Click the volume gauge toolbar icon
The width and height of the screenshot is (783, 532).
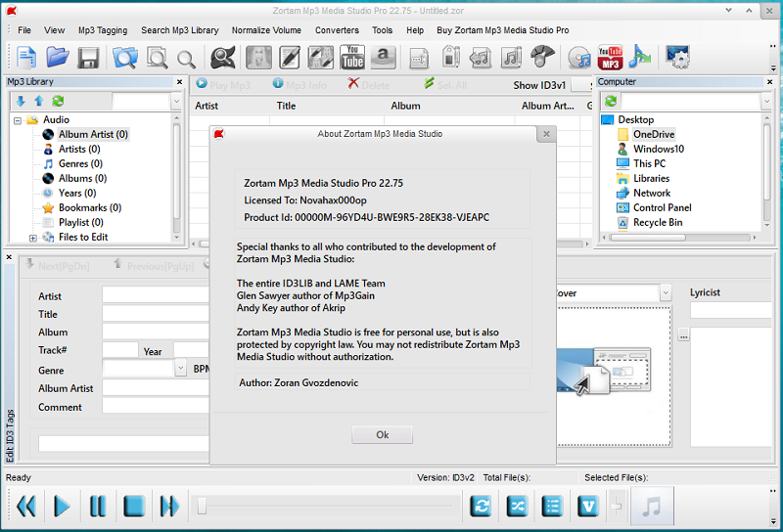pos(542,57)
